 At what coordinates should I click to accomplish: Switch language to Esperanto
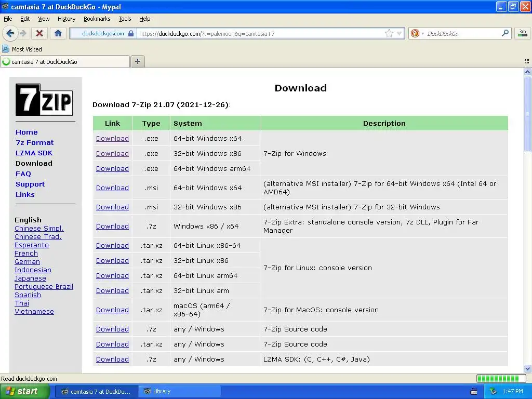point(32,245)
